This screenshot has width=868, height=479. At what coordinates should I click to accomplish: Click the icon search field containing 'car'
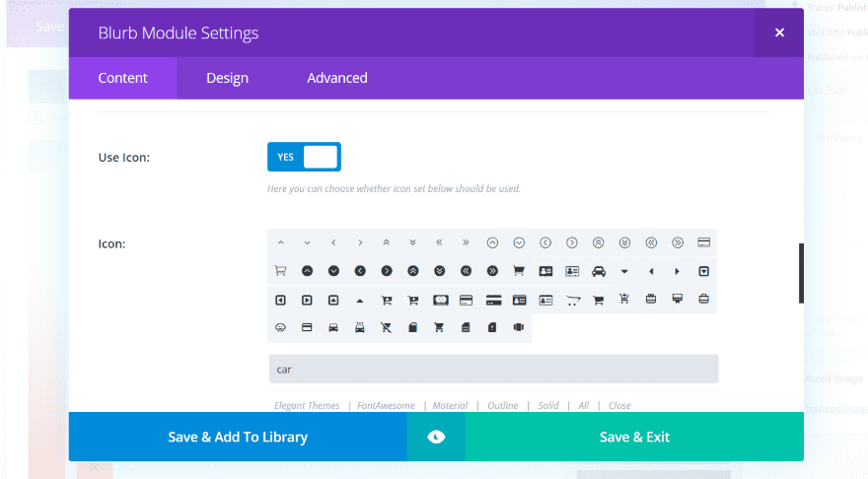(493, 370)
